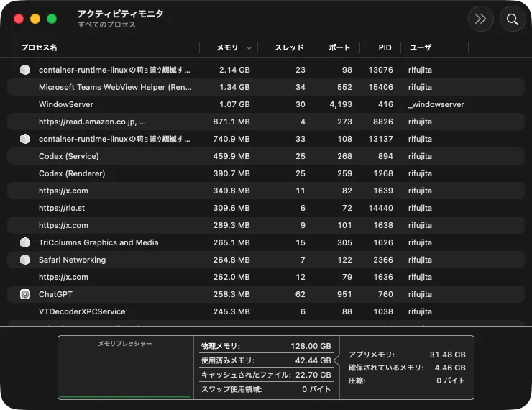Click the 使用済みメモリ 42.44 GB value
The height and width of the screenshot is (410, 532).
click(x=313, y=360)
